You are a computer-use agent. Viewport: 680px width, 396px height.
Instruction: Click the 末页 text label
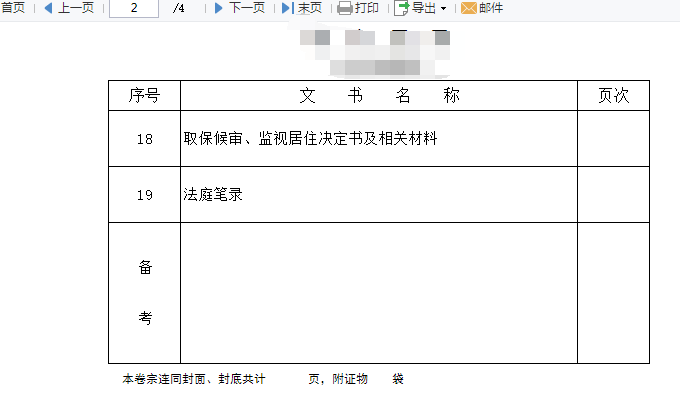click(x=310, y=8)
